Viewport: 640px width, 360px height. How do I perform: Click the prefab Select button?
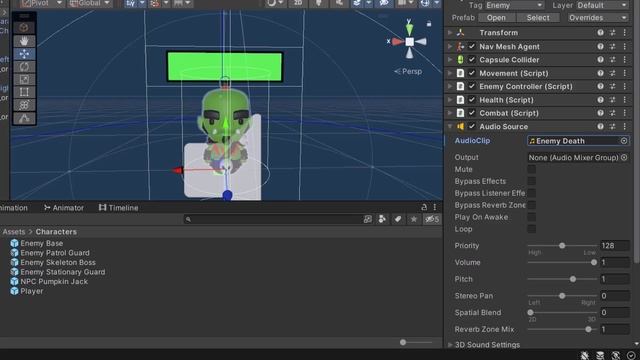[x=538, y=18]
